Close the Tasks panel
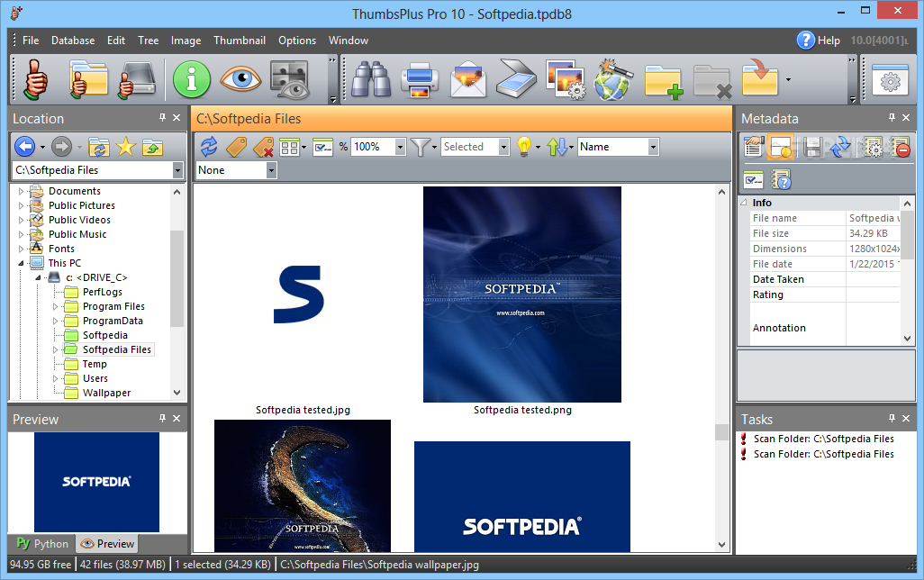924x580 pixels. pos(906,419)
